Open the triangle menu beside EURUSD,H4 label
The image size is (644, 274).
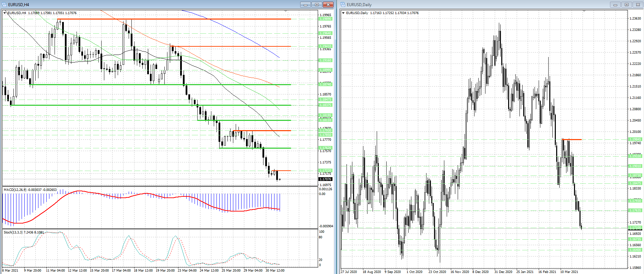(5, 13)
